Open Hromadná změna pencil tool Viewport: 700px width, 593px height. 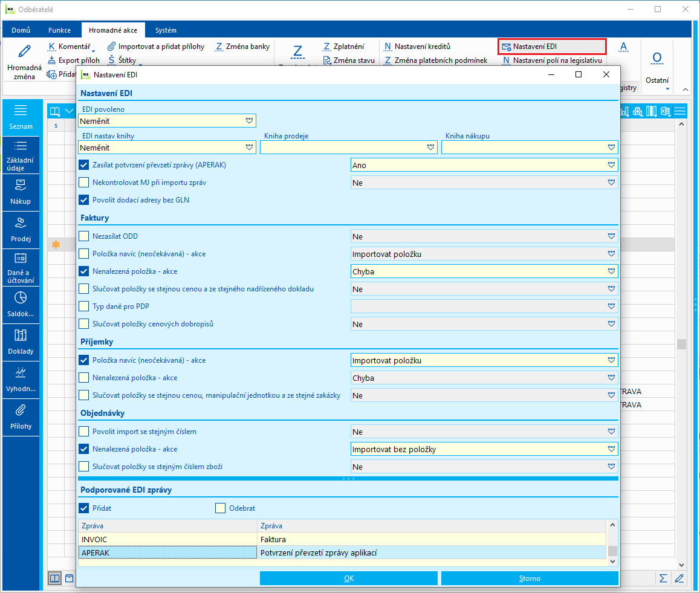pos(24,60)
